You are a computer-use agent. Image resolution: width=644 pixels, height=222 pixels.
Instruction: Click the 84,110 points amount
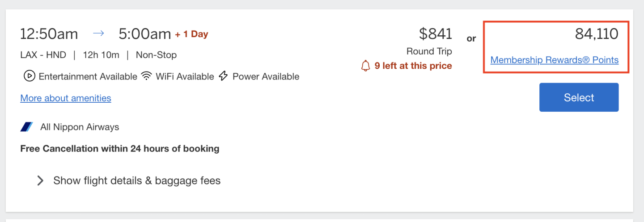pyautogui.click(x=597, y=34)
